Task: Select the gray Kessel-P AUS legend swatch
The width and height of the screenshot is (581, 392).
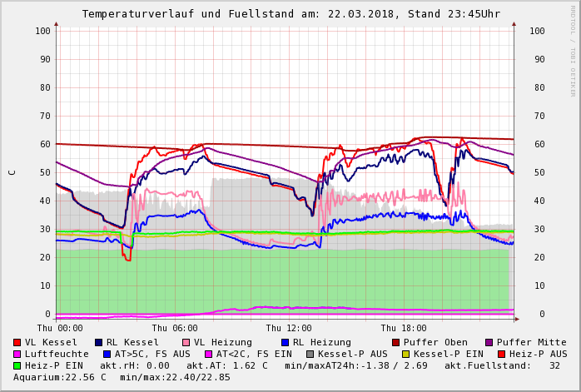Action: (x=310, y=354)
